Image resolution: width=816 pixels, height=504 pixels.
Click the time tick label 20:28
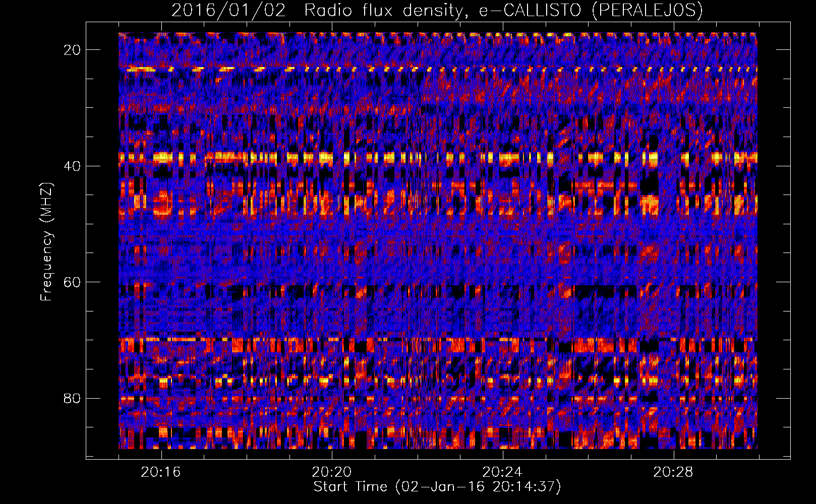(x=673, y=472)
